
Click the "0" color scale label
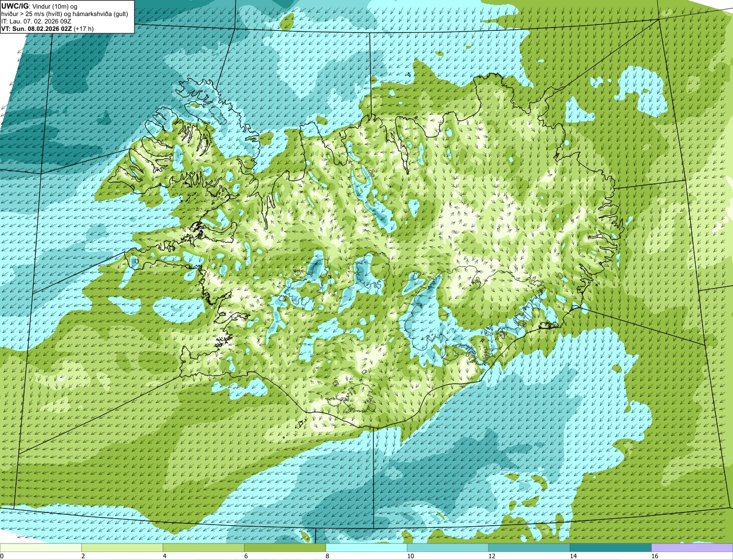pos(2,556)
